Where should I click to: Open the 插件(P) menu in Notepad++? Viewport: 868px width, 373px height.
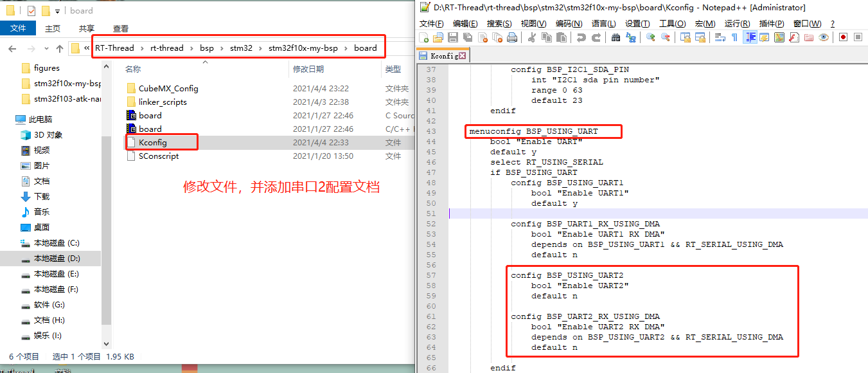772,24
